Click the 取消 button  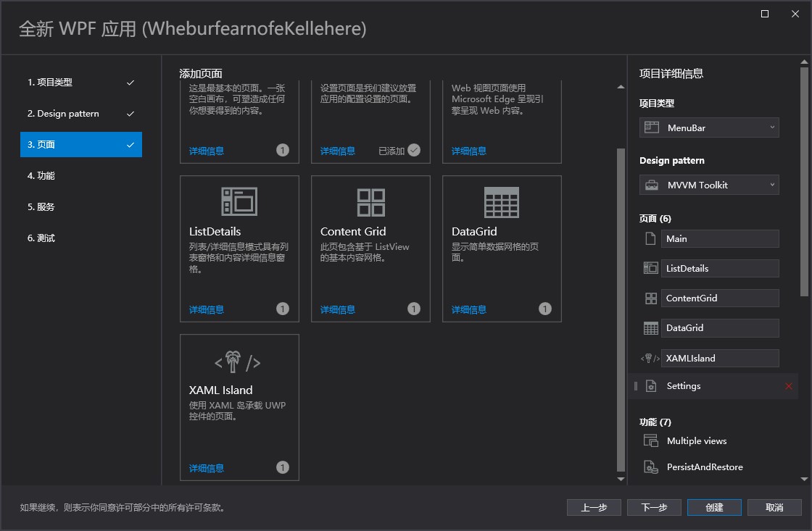[774, 507]
